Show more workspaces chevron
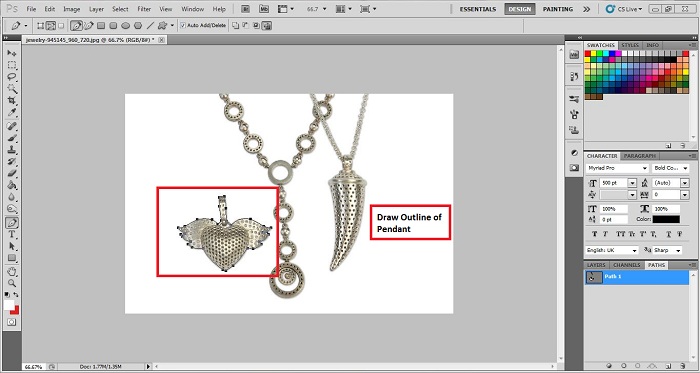 tap(586, 9)
